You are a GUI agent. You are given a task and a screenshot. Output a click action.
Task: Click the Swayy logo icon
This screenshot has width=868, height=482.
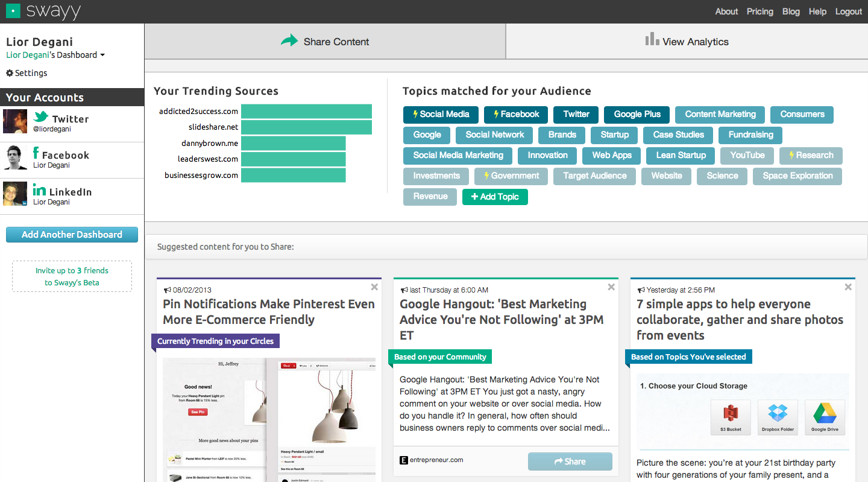(x=13, y=11)
